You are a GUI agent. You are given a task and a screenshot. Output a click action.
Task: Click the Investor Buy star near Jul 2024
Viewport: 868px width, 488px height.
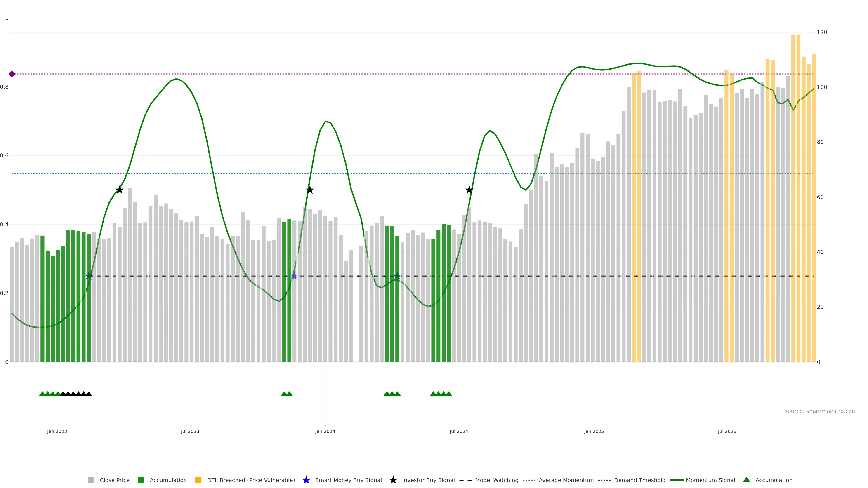(x=469, y=190)
